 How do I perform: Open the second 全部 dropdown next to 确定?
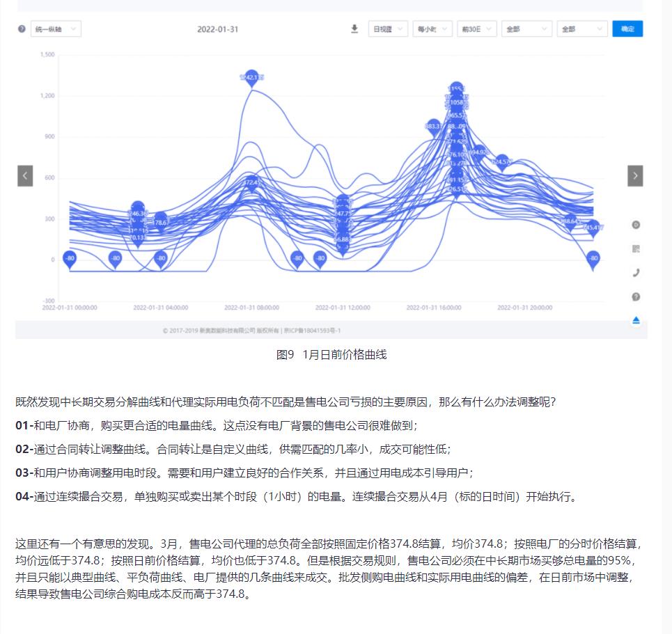(x=582, y=29)
